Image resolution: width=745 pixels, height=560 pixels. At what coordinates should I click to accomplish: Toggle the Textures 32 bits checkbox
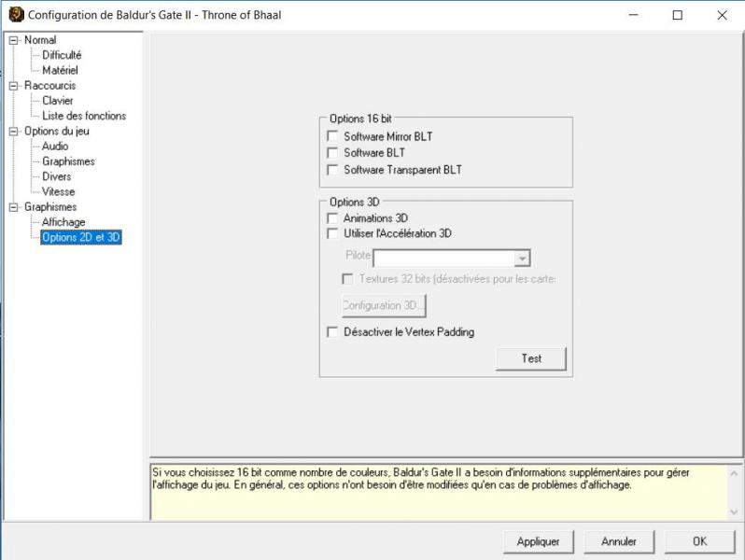pyautogui.click(x=348, y=279)
